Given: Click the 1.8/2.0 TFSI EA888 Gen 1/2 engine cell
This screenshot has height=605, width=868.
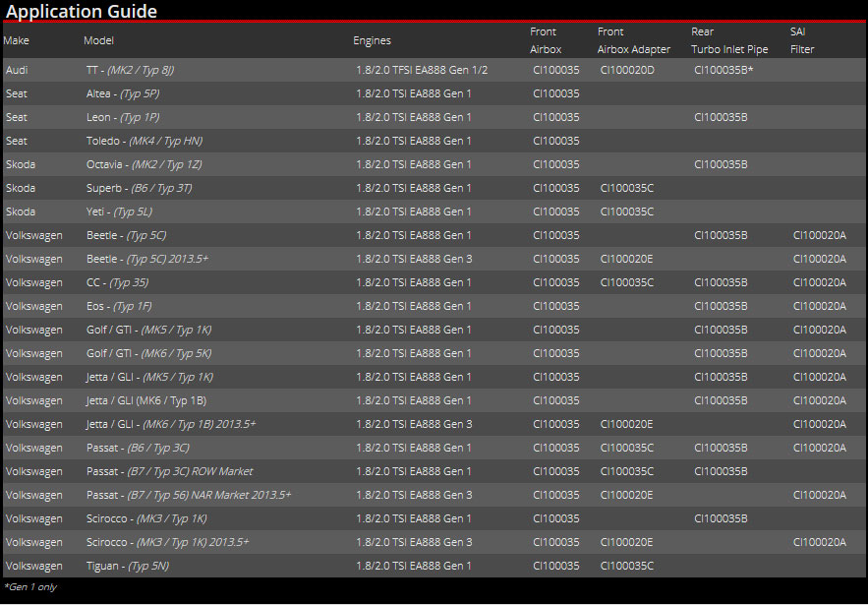Looking at the screenshot, I should (x=422, y=70).
